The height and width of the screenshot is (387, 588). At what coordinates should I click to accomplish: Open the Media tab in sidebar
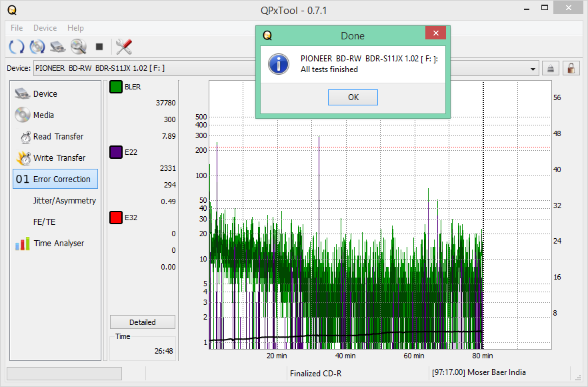coord(55,115)
